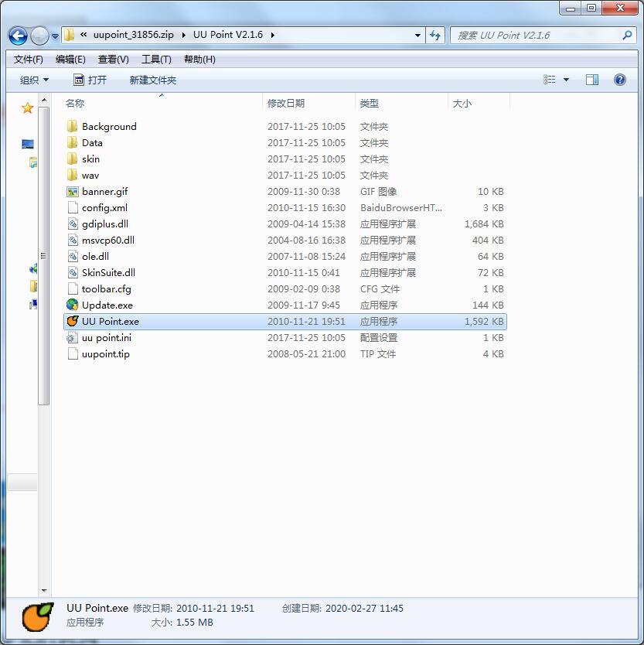The width and height of the screenshot is (644, 645).
Task: Click the date '2008-05-21 21:00'
Action: 306,353
